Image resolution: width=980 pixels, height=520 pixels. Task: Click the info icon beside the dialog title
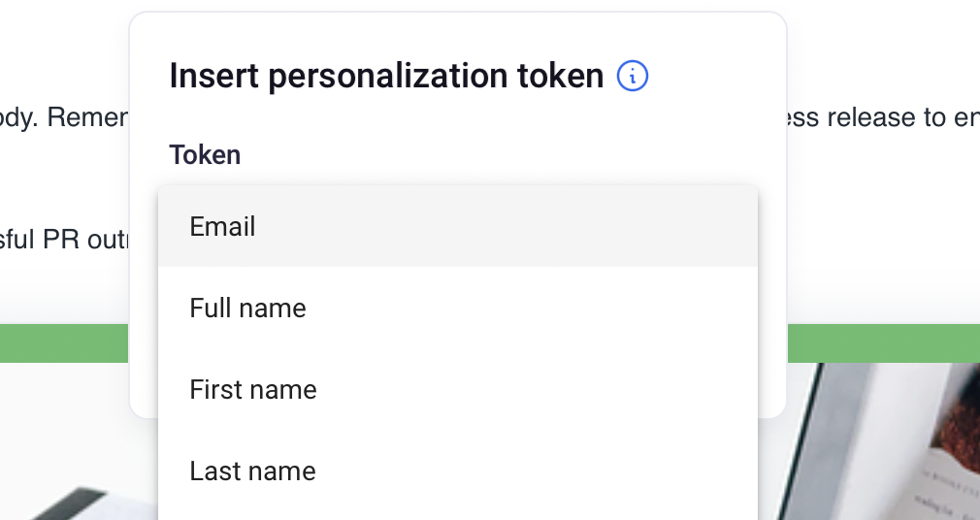[633, 75]
